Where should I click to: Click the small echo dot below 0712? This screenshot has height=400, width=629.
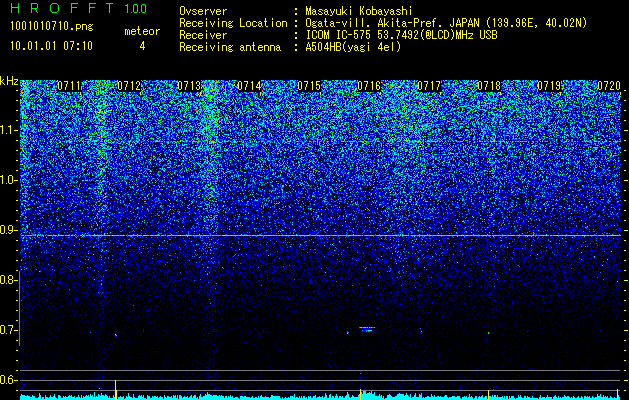pyautogui.click(x=116, y=335)
